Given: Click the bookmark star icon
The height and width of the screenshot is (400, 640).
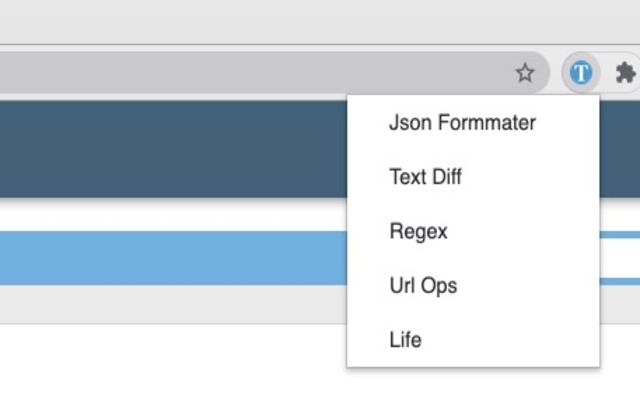Looking at the screenshot, I should pos(525,72).
